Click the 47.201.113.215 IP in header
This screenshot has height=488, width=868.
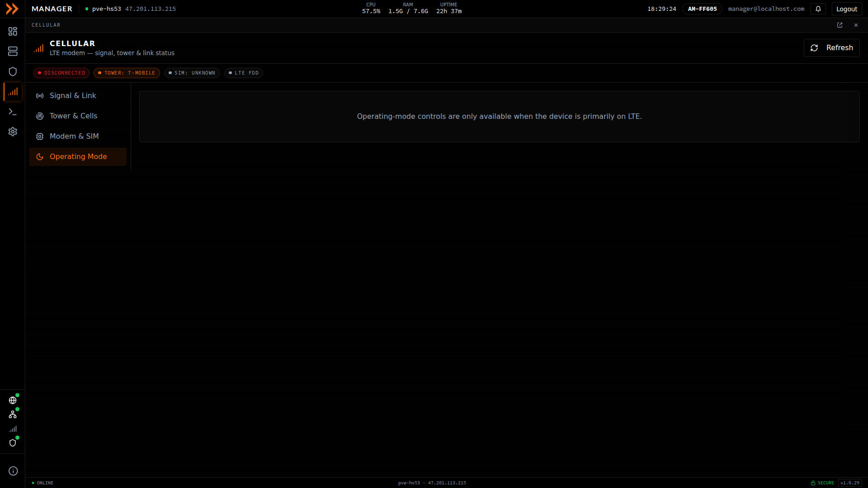[151, 9]
